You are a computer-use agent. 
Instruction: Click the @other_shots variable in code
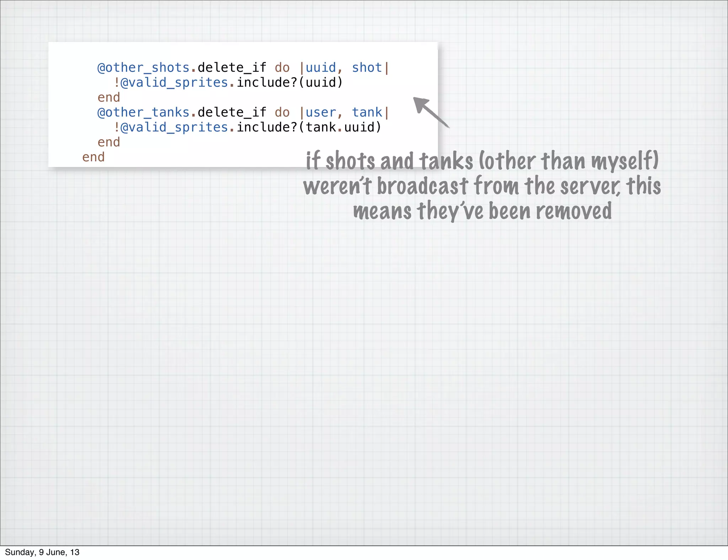[143, 68]
